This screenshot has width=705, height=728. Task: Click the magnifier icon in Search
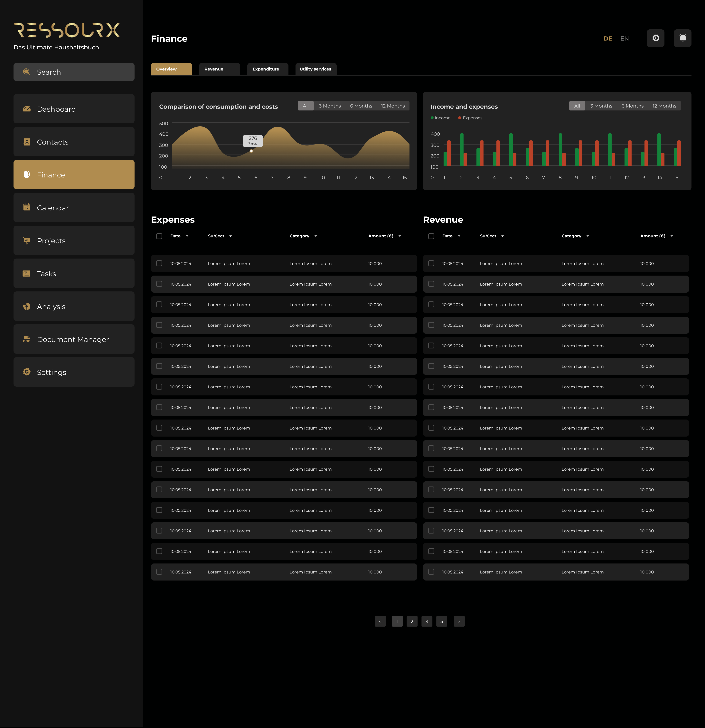point(27,72)
